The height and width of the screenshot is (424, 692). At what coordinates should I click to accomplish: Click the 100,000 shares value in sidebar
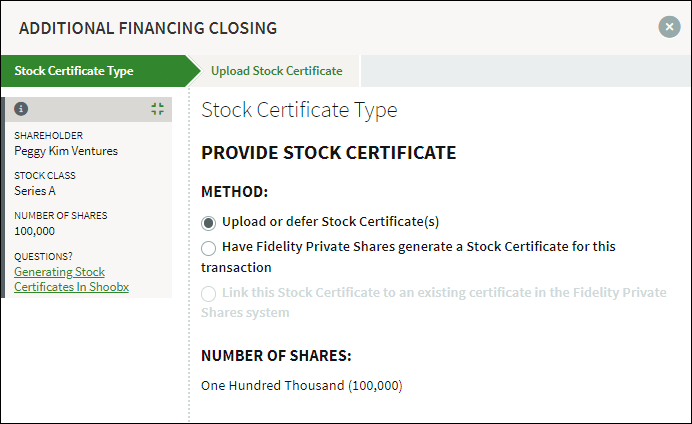point(34,231)
